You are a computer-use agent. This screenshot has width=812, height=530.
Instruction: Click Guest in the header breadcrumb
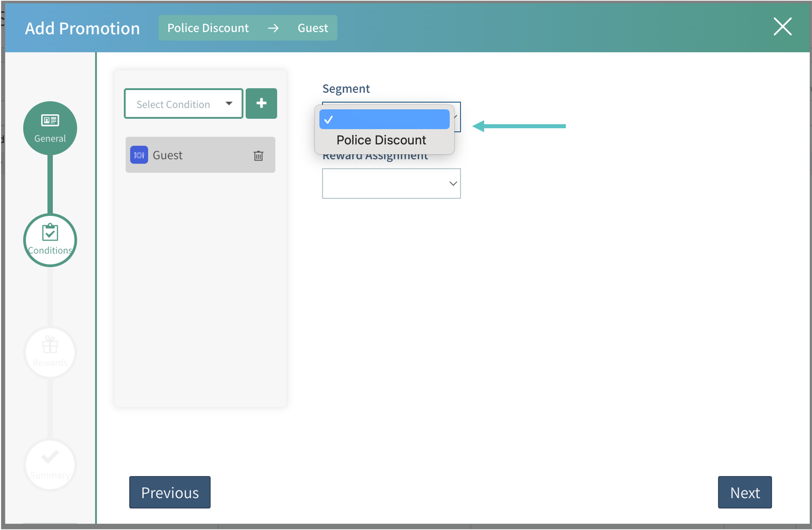coord(312,28)
